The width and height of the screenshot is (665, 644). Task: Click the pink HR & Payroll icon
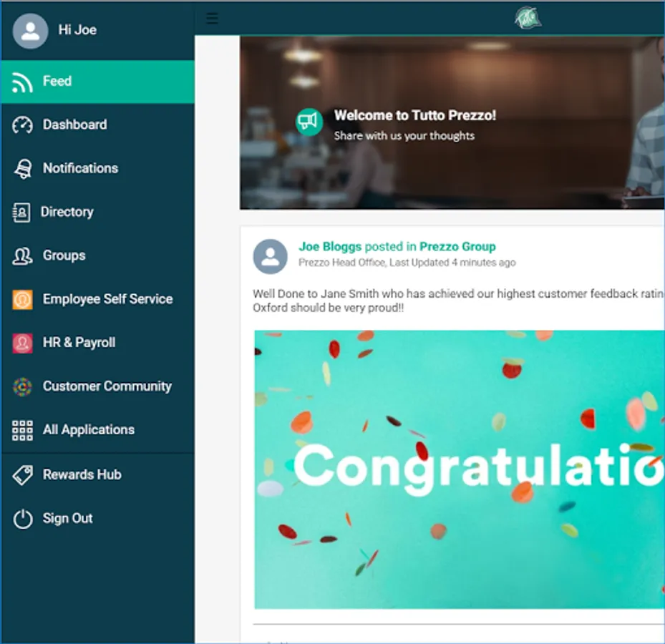pos(22,343)
